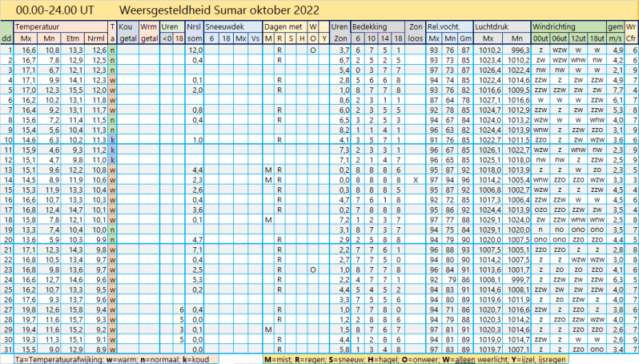639x364 pixels.
Task: Select max temperature '13,3' on day 19
Action: tap(29, 230)
